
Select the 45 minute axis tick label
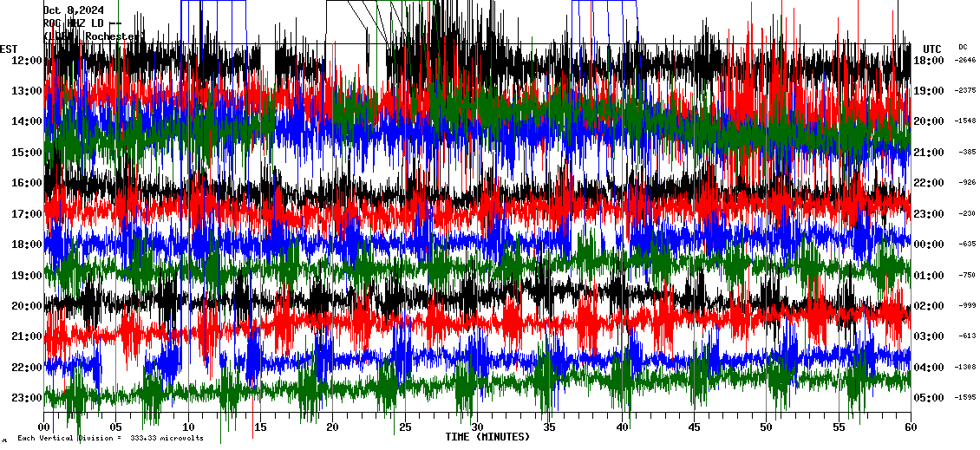click(694, 427)
